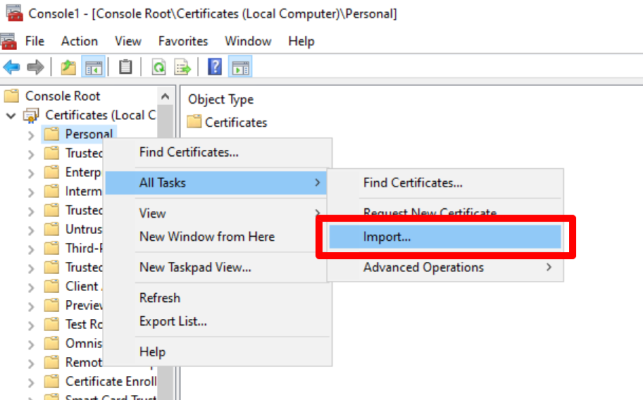Screen dimensions: 643x400
Task: Click Help at bottom of context menu
Action: point(217,352)
